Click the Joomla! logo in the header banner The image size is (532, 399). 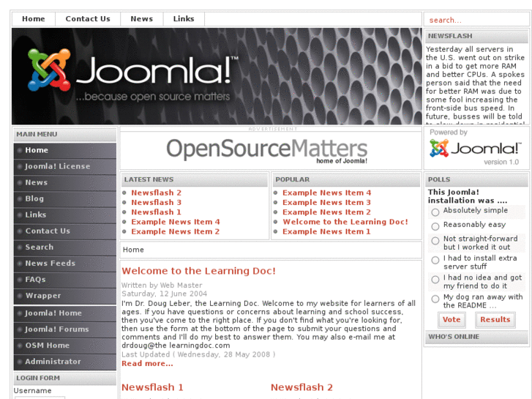click(x=132, y=75)
